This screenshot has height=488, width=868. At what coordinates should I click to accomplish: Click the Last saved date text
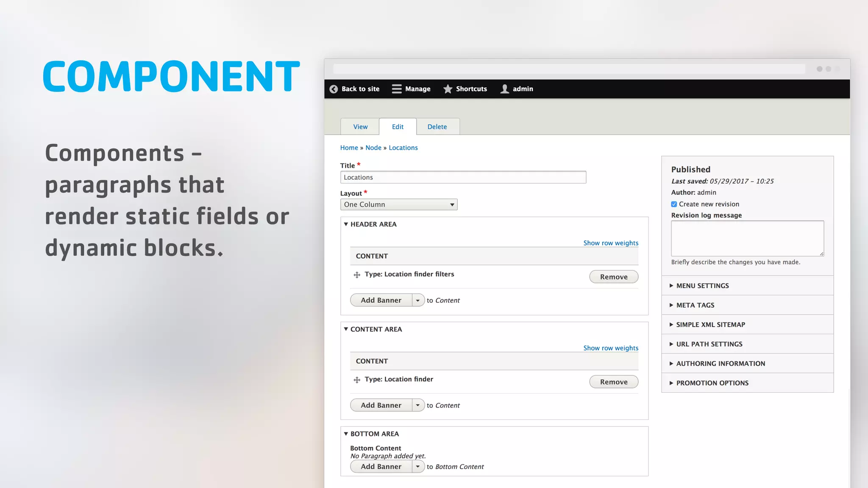(x=722, y=181)
